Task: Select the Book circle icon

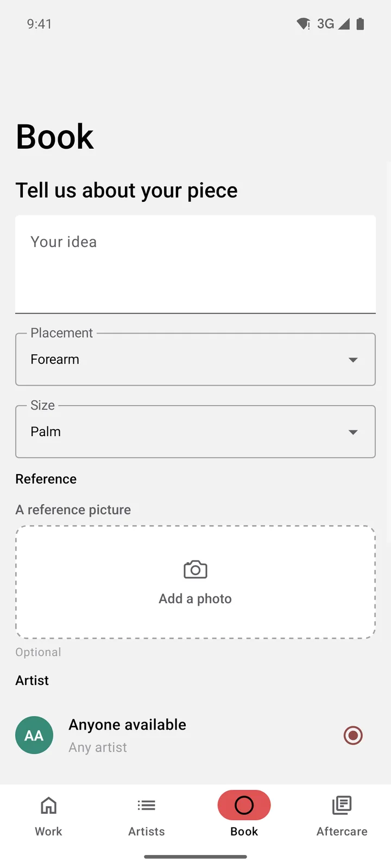Action: click(x=244, y=806)
